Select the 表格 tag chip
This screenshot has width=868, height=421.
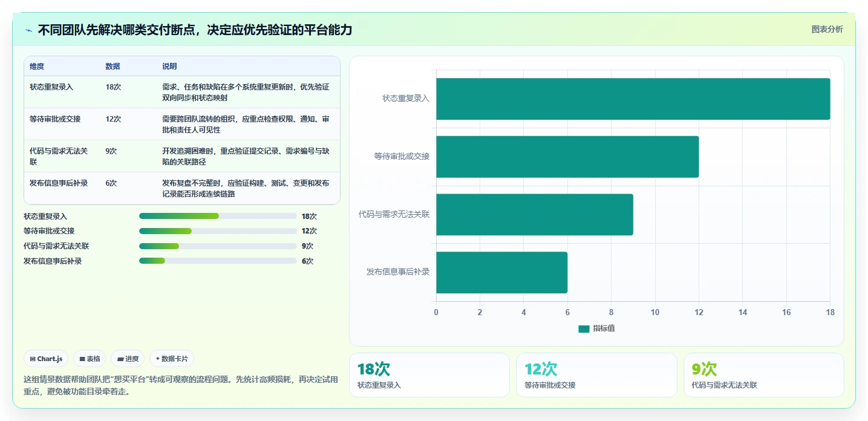click(90, 359)
